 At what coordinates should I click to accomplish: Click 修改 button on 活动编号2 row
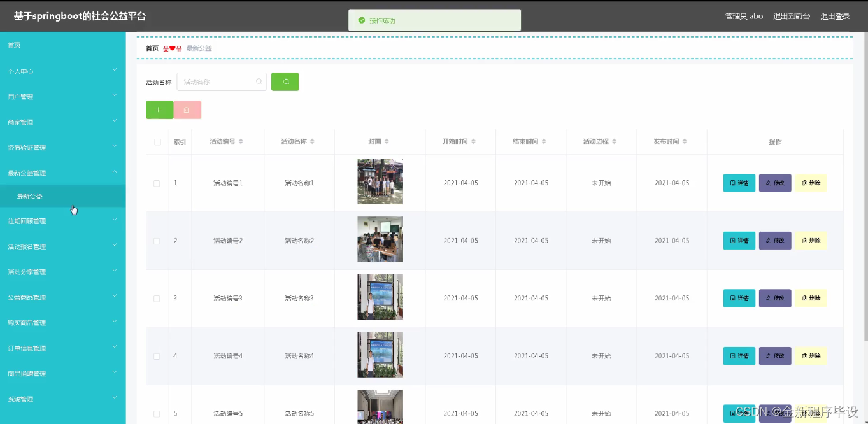tap(774, 240)
